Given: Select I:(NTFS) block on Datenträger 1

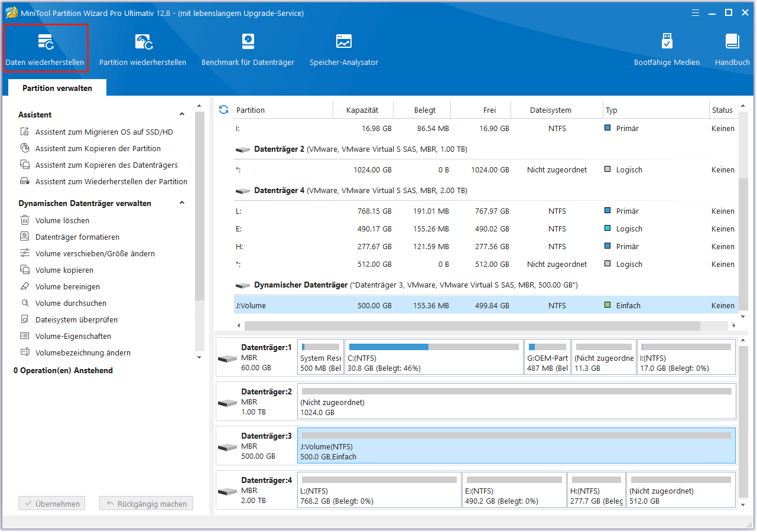Looking at the screenshot, I should pyautogui.click(x=687, y=357).
